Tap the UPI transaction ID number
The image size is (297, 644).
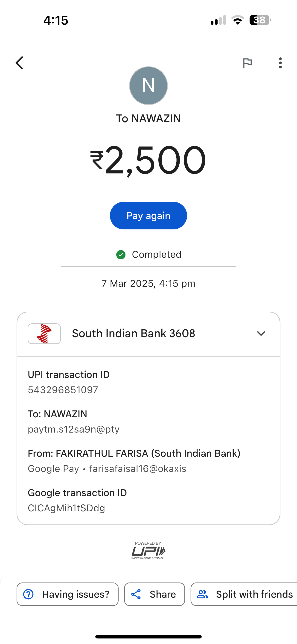click(x=63, y=390)
